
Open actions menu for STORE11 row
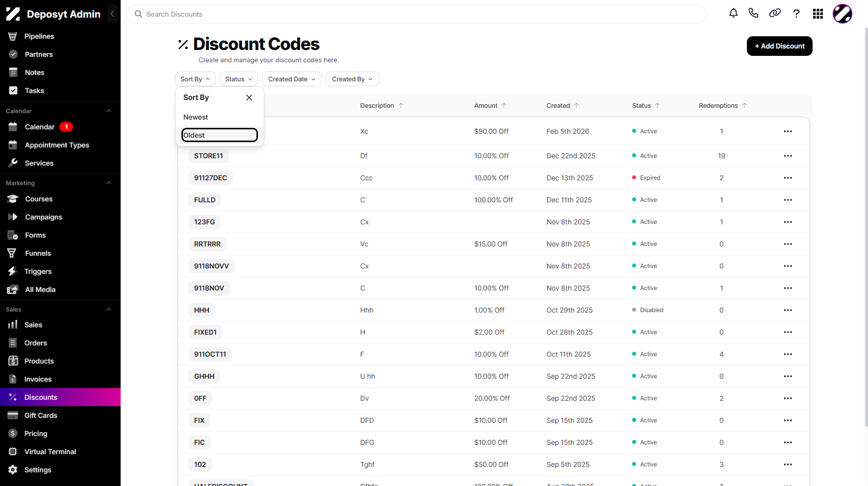point(788,156)
